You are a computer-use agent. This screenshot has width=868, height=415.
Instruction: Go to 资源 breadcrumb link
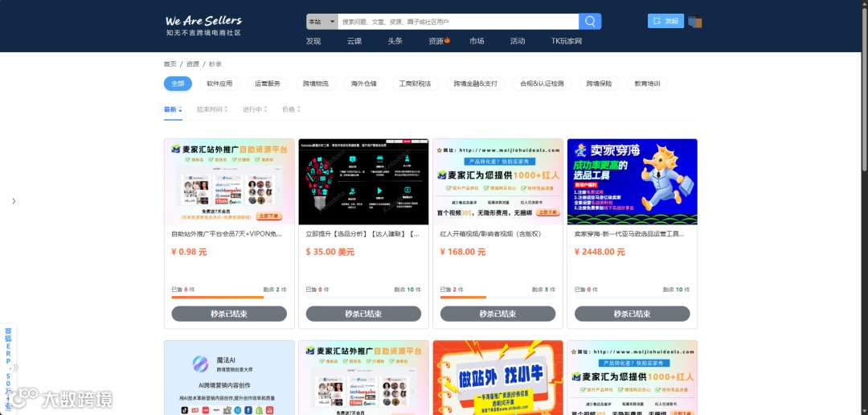point(193,64)
